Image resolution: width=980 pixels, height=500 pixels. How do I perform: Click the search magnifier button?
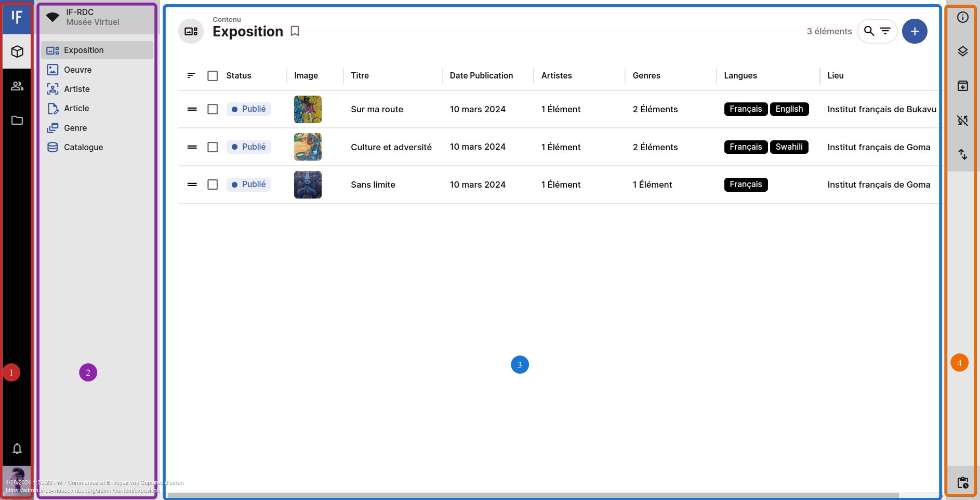tap(869, 31)
